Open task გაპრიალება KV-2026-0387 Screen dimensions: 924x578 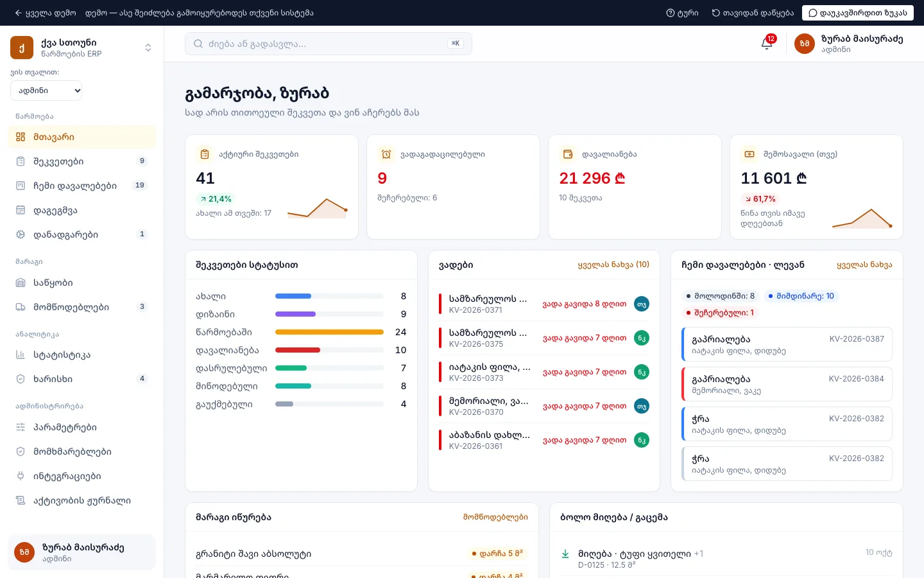[787, 345]
